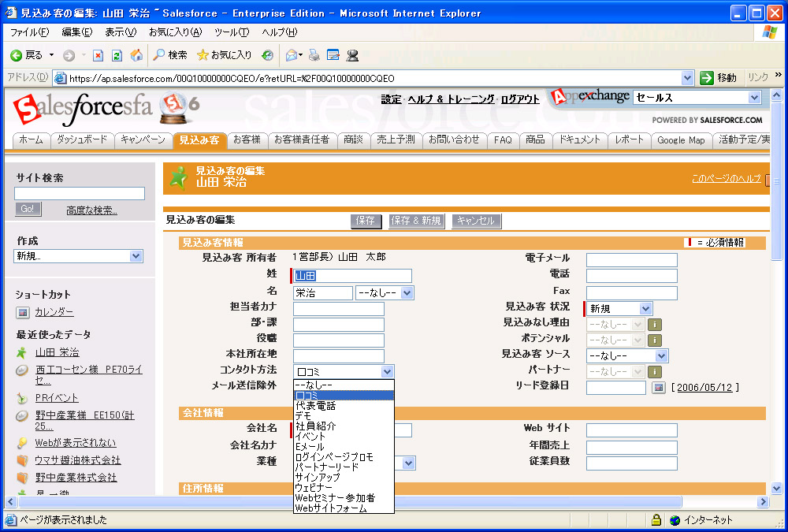Collapse the コンタクト方法 dropdown arrow
788x532 pixels.
click(387, 372)
